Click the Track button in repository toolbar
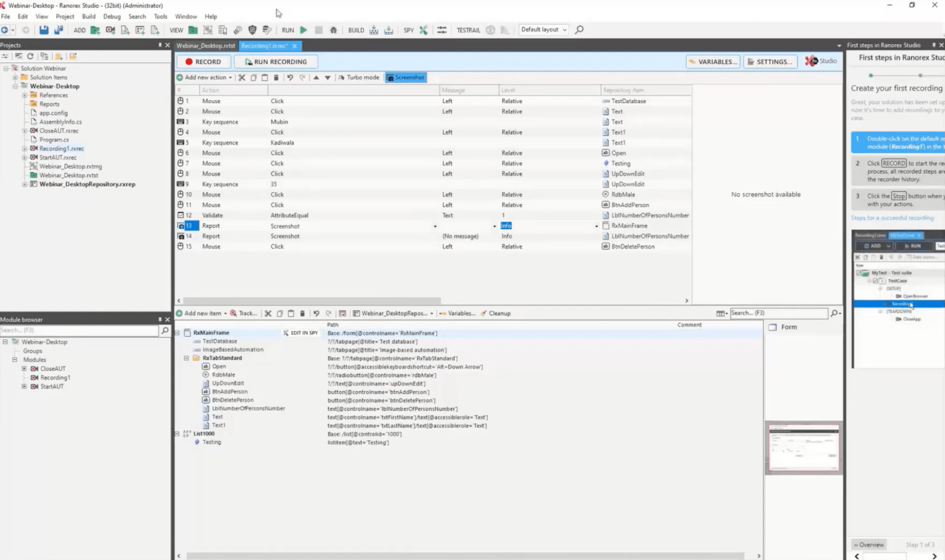The height and width of the screenshot is (560, 945). pos(244,313)
